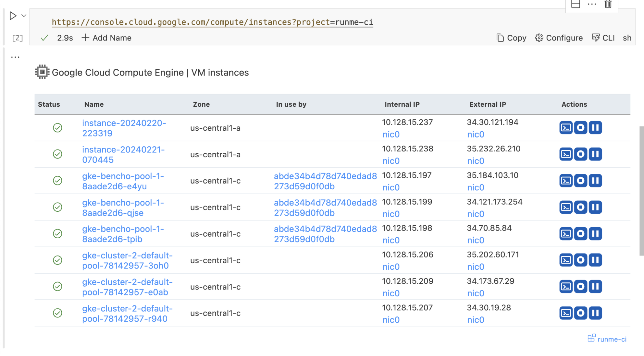Open gke-cluster-2-default-pool-78142957-e0ab link

pos(127,287)
